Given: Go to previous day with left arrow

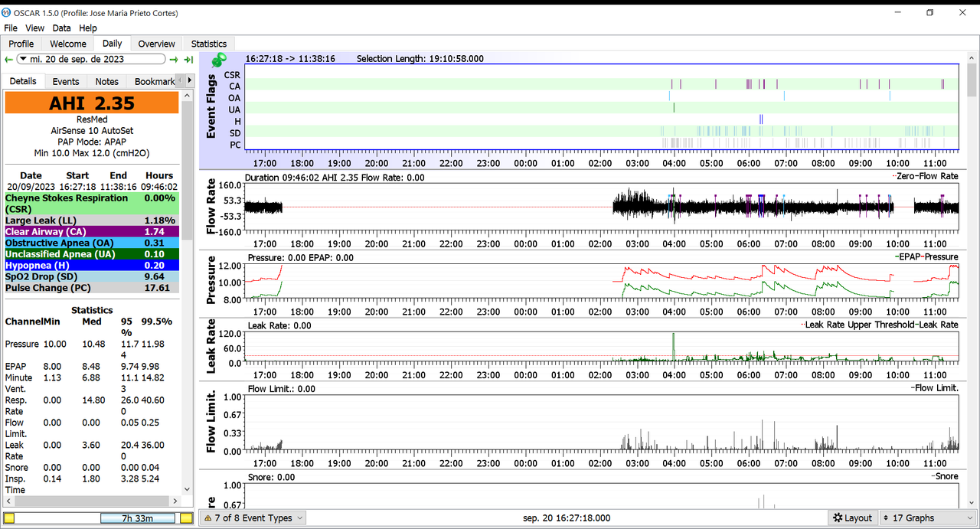Looking at the screenshot, I should [8, 59].
